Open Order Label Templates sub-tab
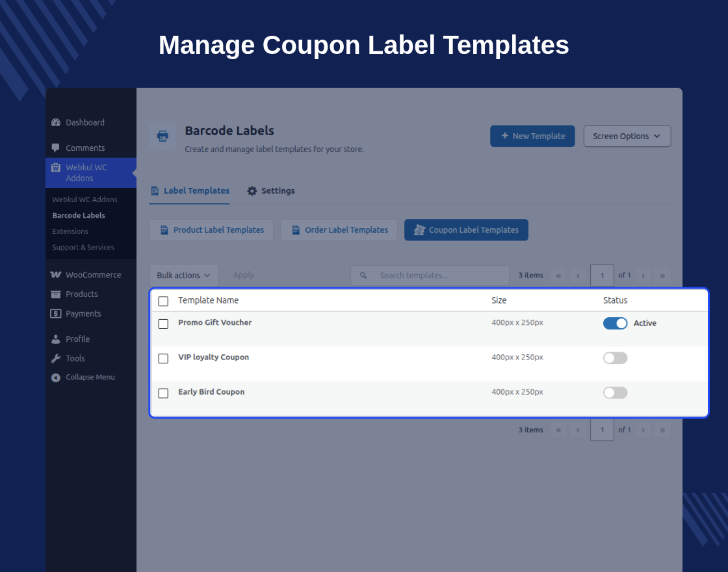Viewport: 728px width, 572px height. point(339,230)
